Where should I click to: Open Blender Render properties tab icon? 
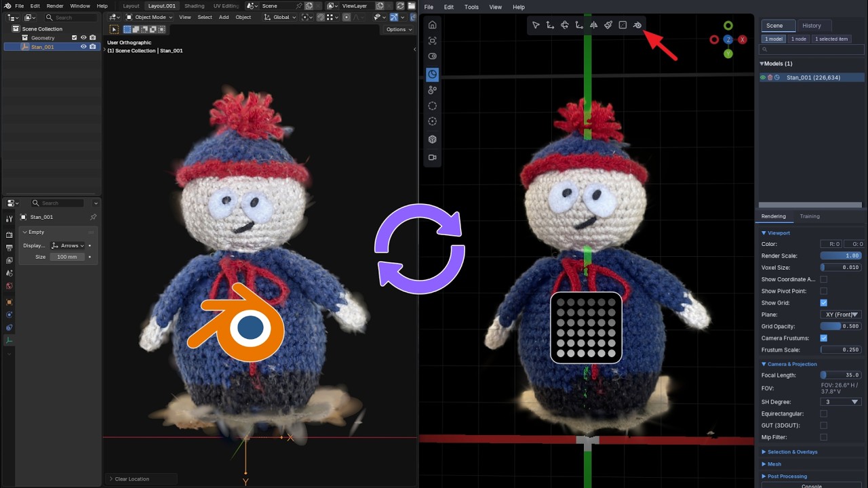coord(9,235)
